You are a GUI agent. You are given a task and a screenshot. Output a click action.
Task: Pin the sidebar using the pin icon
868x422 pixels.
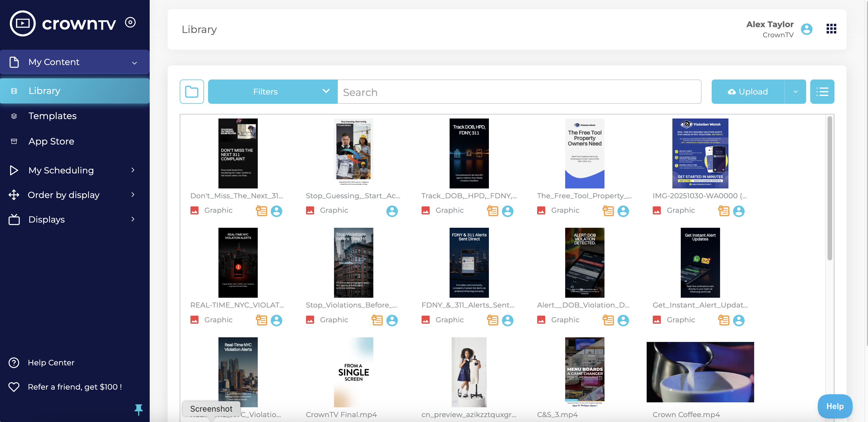(x=139, y=410)
